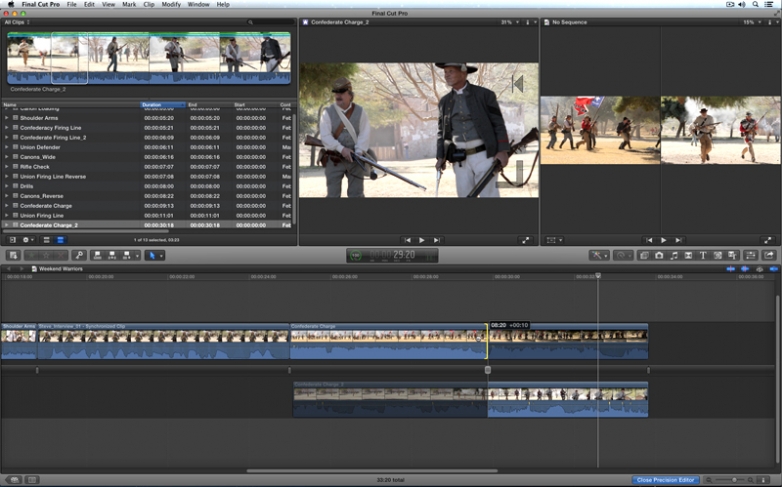Open the Modify menu
Viewport: 782px width, 487px height.
pos(171,4)
